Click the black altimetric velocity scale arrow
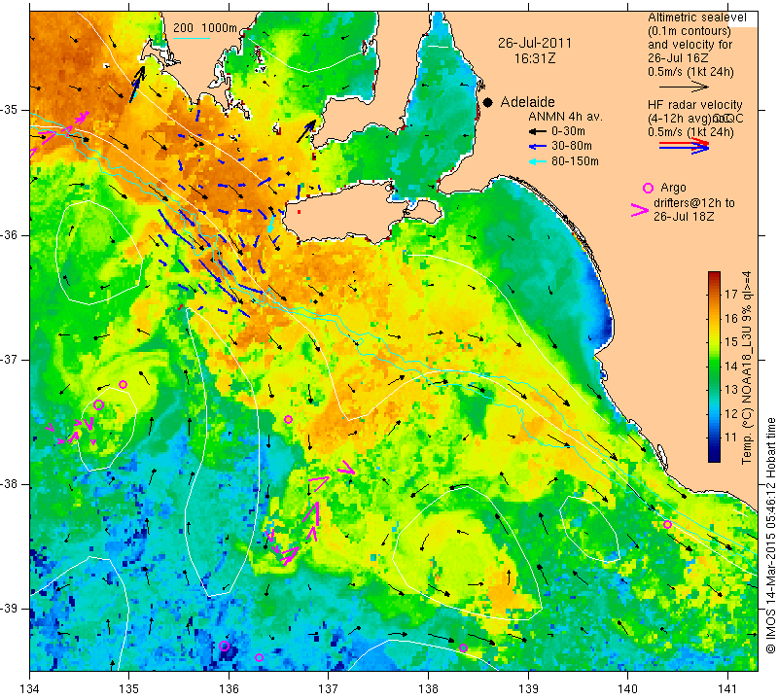This screenshot has width=778, height=700. point(684,87)
